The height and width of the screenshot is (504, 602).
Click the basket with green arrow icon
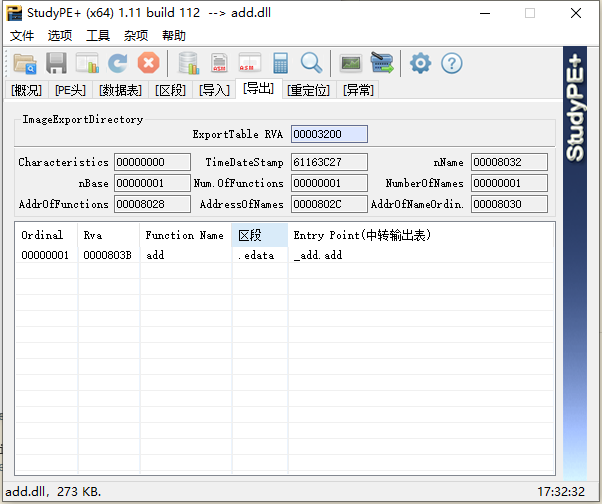[382, 63]
